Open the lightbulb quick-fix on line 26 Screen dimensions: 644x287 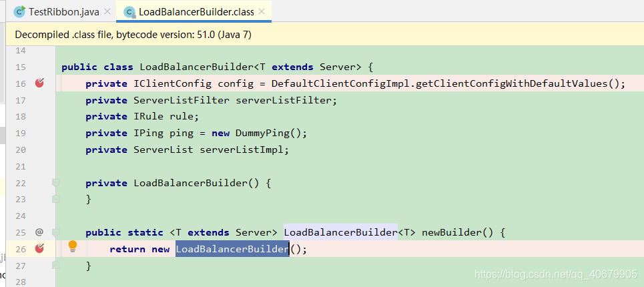click(x=73, y=246)
